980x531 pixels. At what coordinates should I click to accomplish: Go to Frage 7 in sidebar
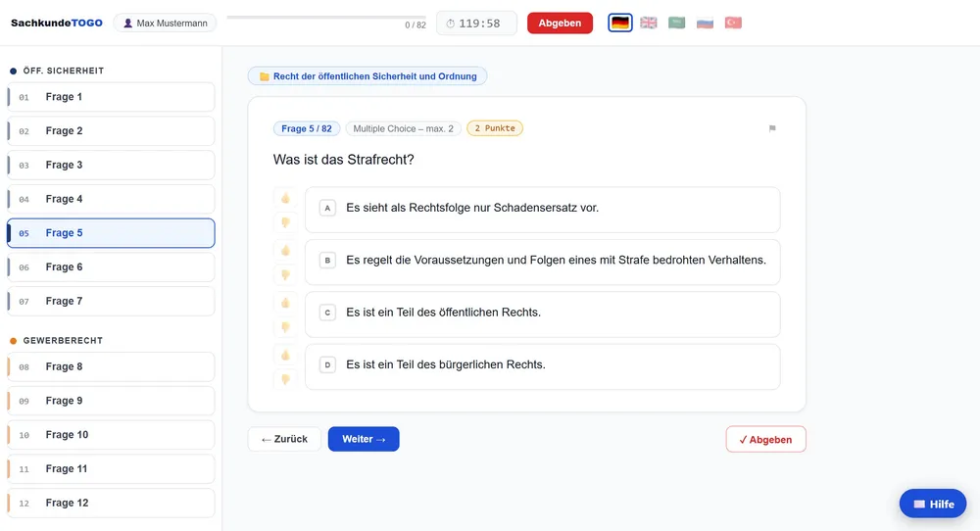click(112, 301)
